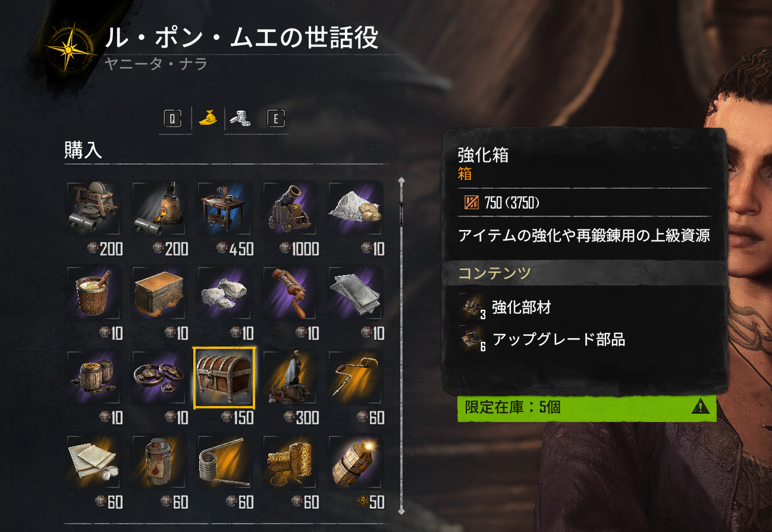Viewport: 772px width, 532px height.
Task: Click the E next tab key
Action: [275, 119]
